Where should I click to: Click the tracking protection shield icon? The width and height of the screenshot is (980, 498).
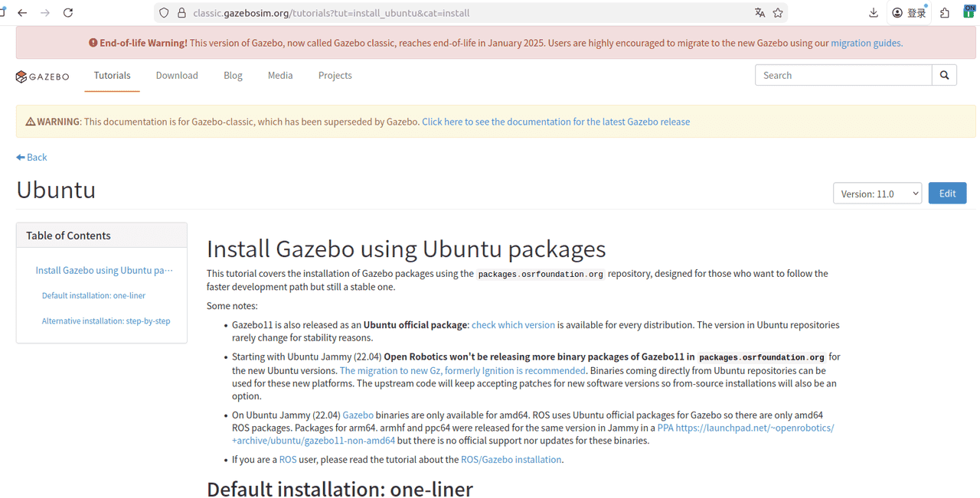coord(163,12)
